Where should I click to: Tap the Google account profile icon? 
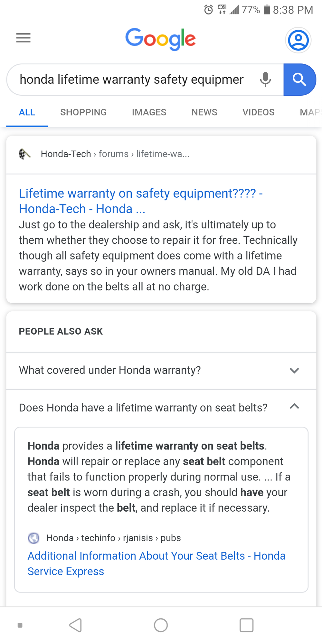pyautogui.click(x=298, y=40)
